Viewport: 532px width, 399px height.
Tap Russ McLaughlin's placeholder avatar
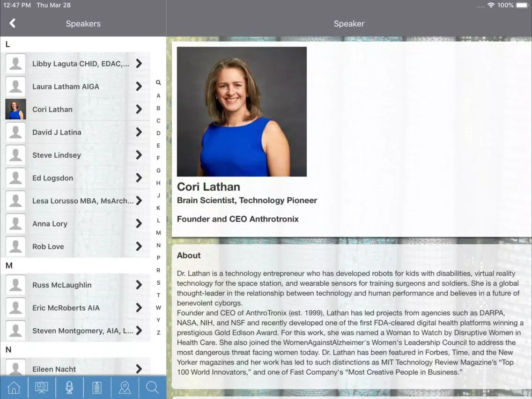15,285
